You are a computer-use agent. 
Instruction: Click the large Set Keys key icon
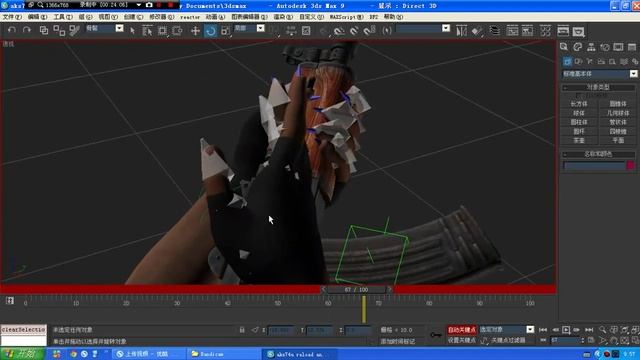coord(436,335)
